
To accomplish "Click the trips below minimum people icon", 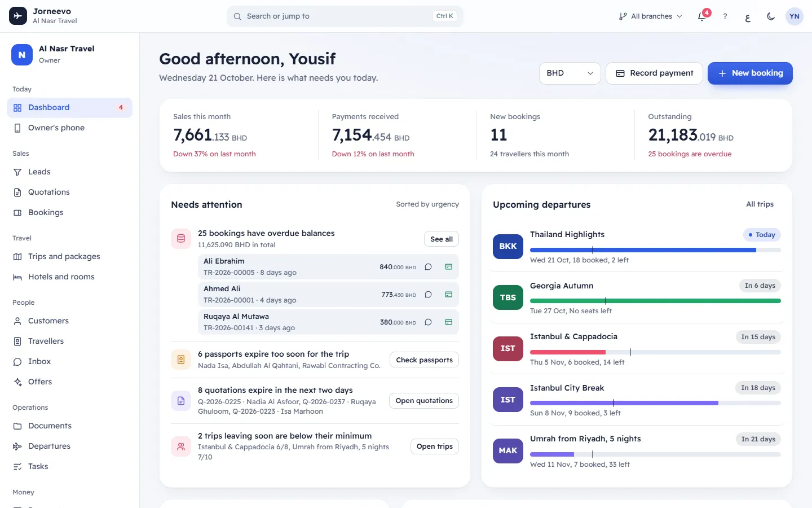I will (x=181, y=446).
